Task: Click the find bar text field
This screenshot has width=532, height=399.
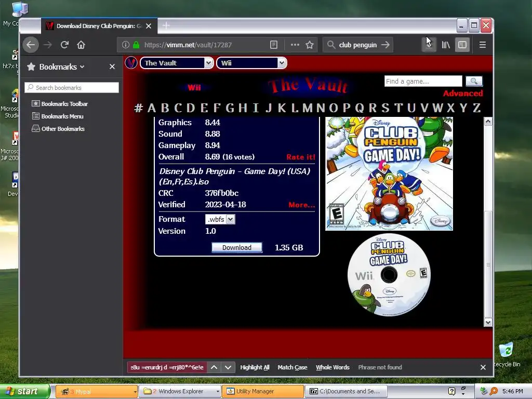Action: coord(167,367)
